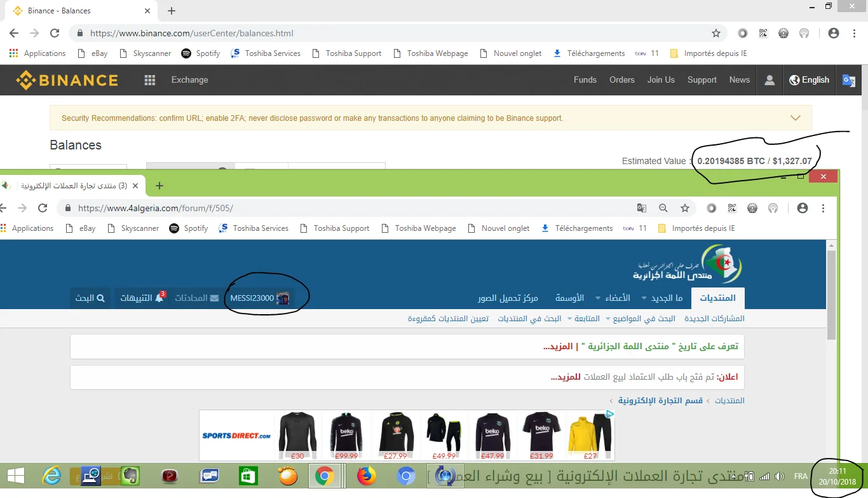
Task: Open Binance user account profile icon
Action: 770,80
